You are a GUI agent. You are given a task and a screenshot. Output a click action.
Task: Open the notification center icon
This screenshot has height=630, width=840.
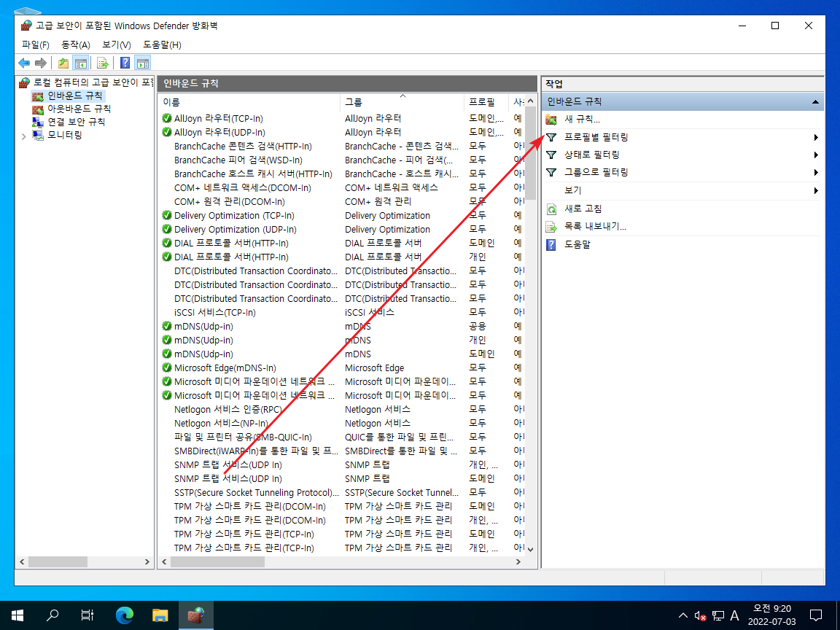(x=816, y=615)
